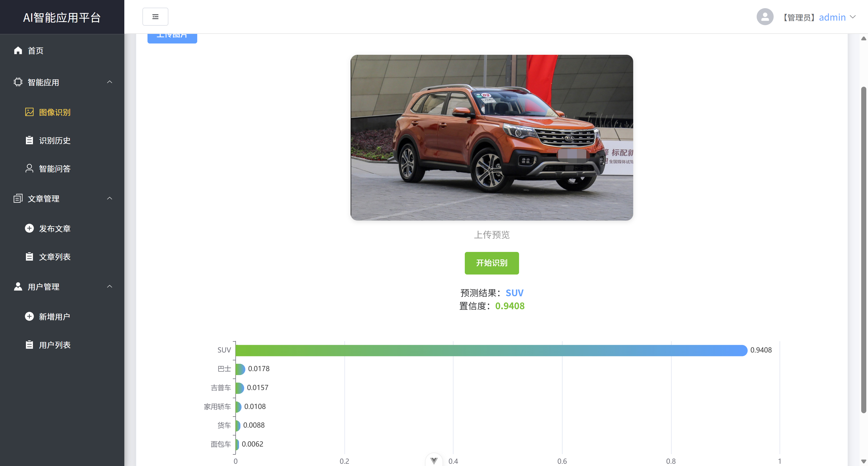Click the picture icon for 图像识别
Viewport: 868px width, 466px height.
click(29, 112)
